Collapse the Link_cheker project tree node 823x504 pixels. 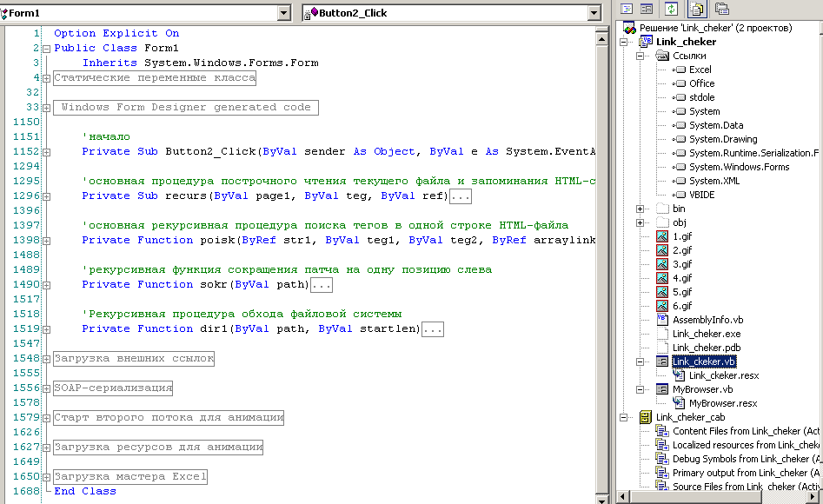point(623,42)
